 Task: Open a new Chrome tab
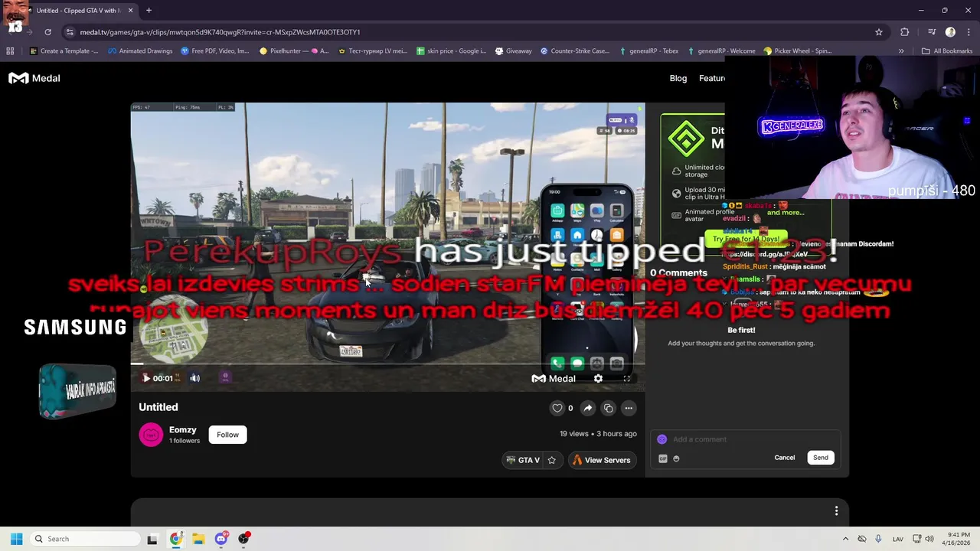tap(149, 11)
